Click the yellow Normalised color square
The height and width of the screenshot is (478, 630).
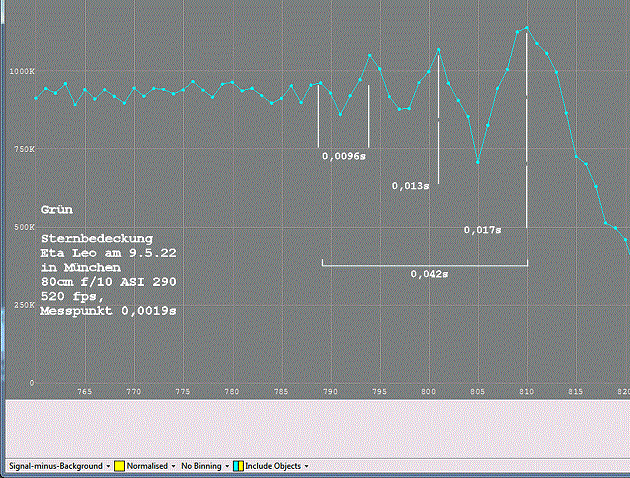click(118, 466)
